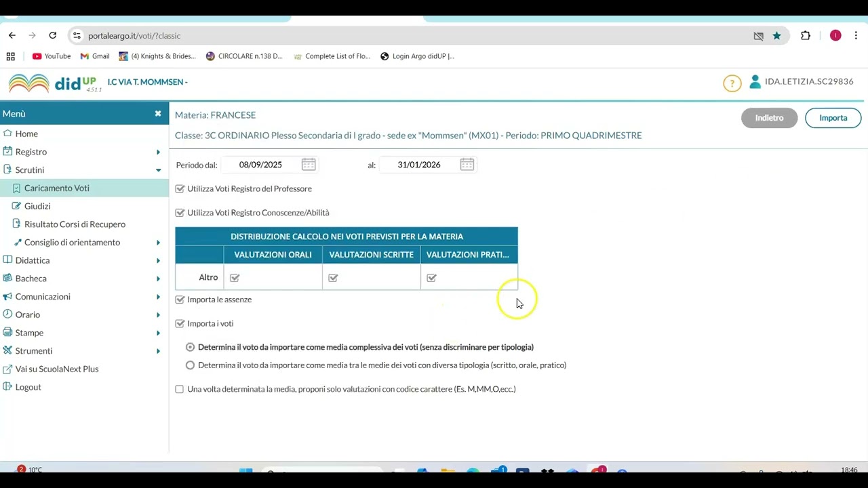Expand the Comunicazioni menu arrow
The width and height of the screenshot is (868, 488).
click(x=158, y=297)
